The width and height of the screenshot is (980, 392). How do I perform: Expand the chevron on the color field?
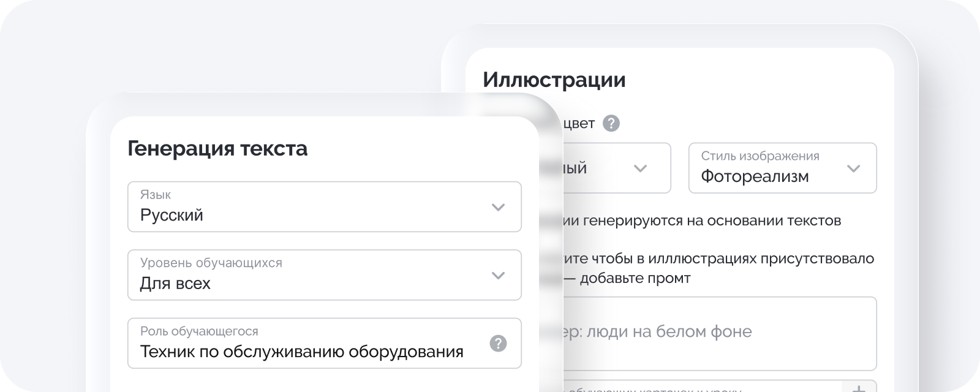click(x=642, y=168)
